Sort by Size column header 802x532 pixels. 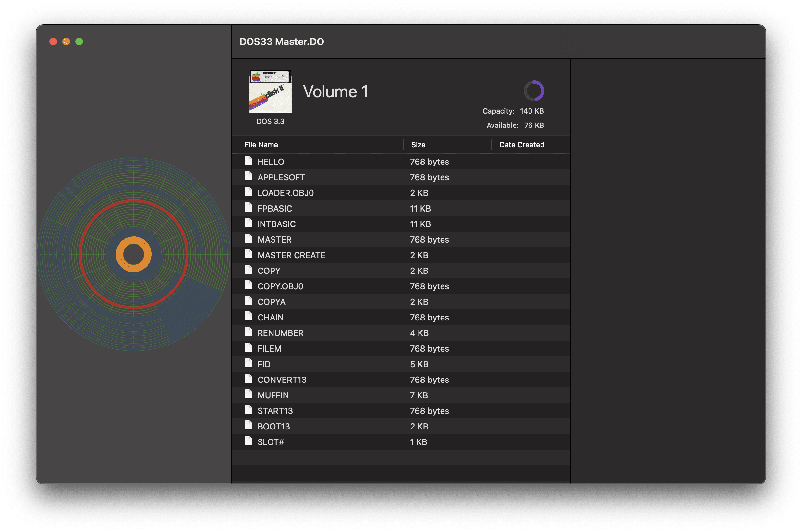[418, 145]
